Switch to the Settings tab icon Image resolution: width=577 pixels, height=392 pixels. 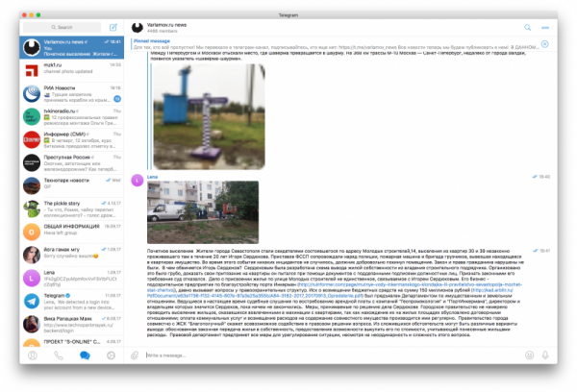point(111,355)
